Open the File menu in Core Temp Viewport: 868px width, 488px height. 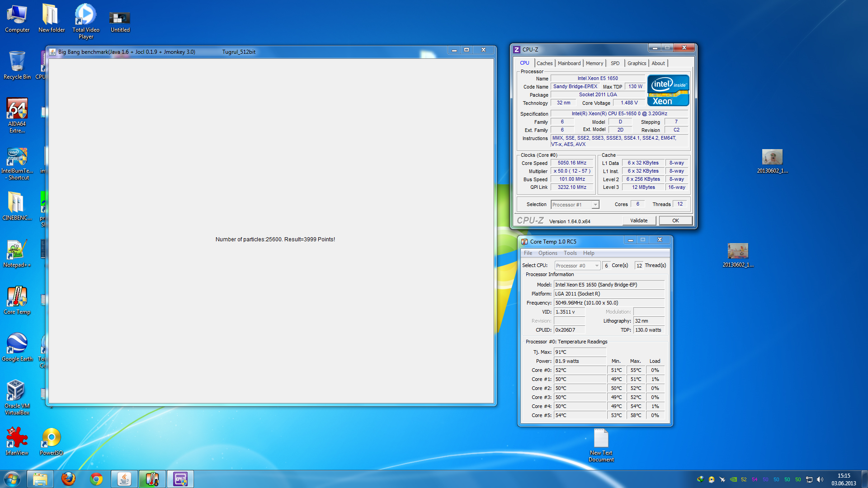click(x=528, y=253)
